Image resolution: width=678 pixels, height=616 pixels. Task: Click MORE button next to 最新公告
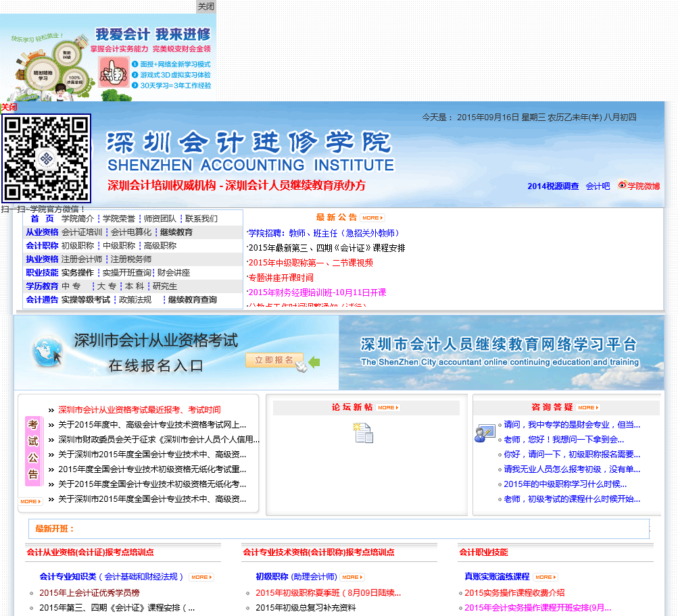point(372,217)
